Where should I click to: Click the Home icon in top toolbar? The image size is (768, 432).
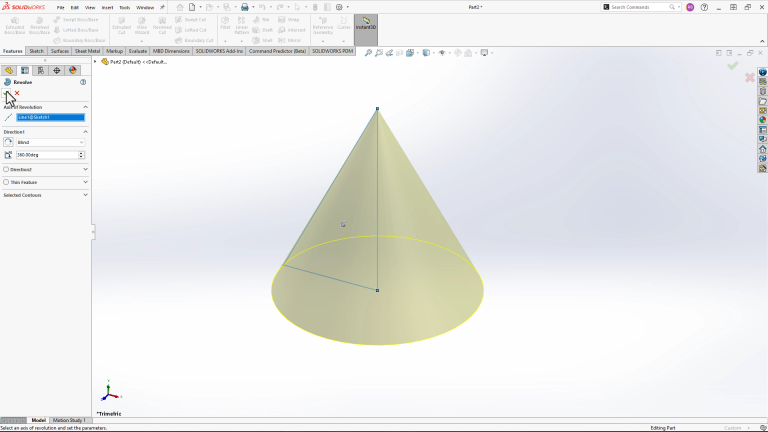coord(180,7)
